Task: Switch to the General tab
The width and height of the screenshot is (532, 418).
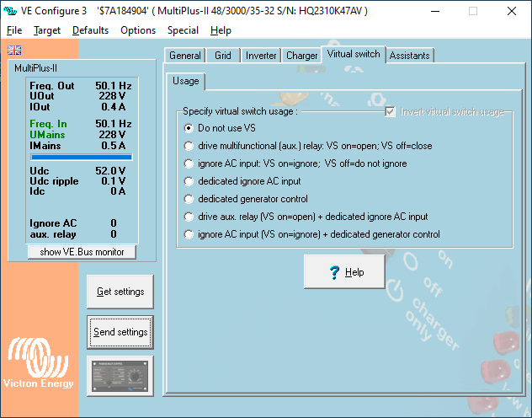Action: [185, 56]
